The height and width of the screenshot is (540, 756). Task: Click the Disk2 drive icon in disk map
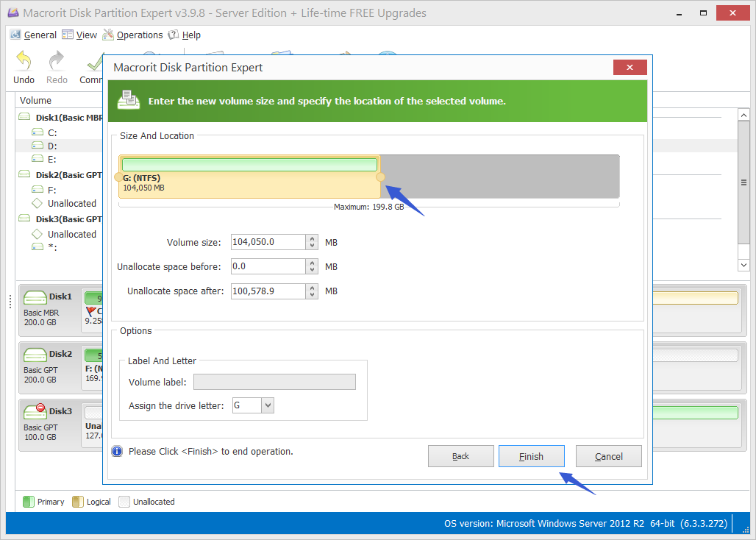[x=35, y=355]
